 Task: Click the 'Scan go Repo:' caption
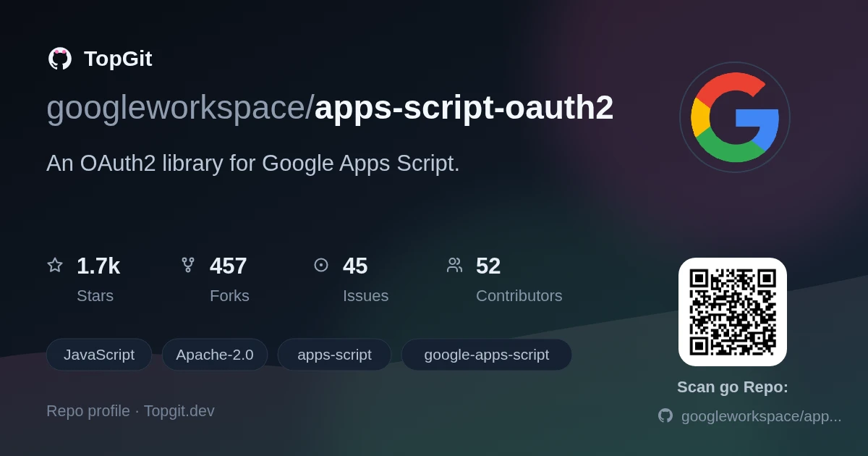[733, 387]
